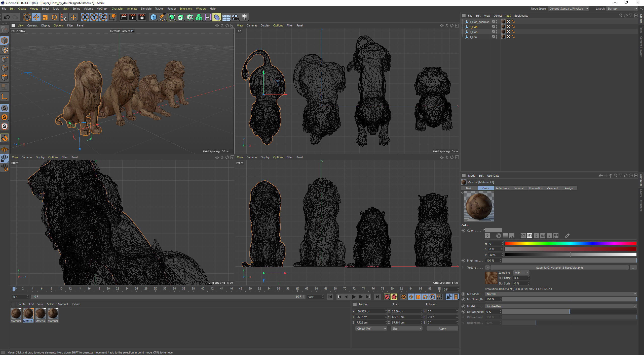644x355 pixels.
Task: Click the Hue color slider
Action: (x=570, y=243)
